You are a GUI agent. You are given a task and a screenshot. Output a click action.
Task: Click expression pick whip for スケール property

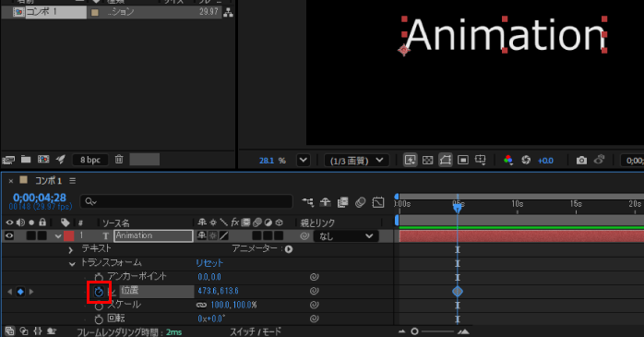(x=315, y=305)
